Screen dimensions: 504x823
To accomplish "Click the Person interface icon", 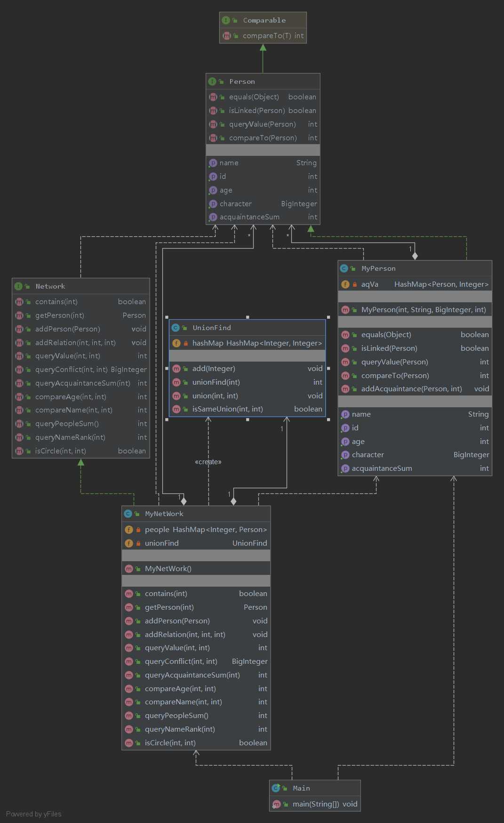I will click(x=212, y=81).
